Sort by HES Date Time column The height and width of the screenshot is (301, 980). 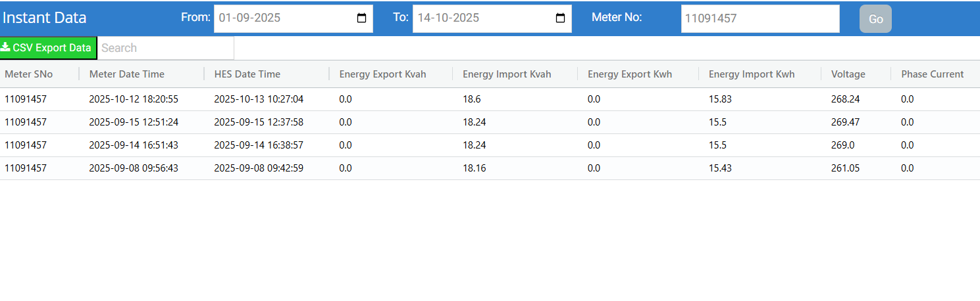(247, 74)
